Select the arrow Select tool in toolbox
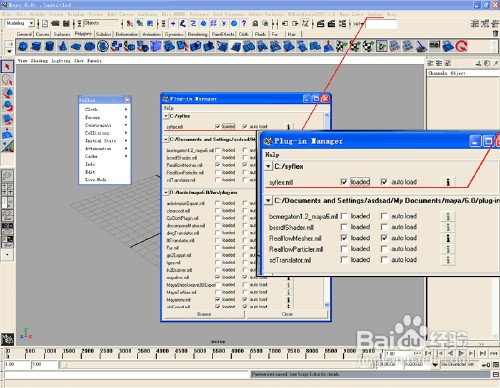The image size is (500, 388). point(7,67)
